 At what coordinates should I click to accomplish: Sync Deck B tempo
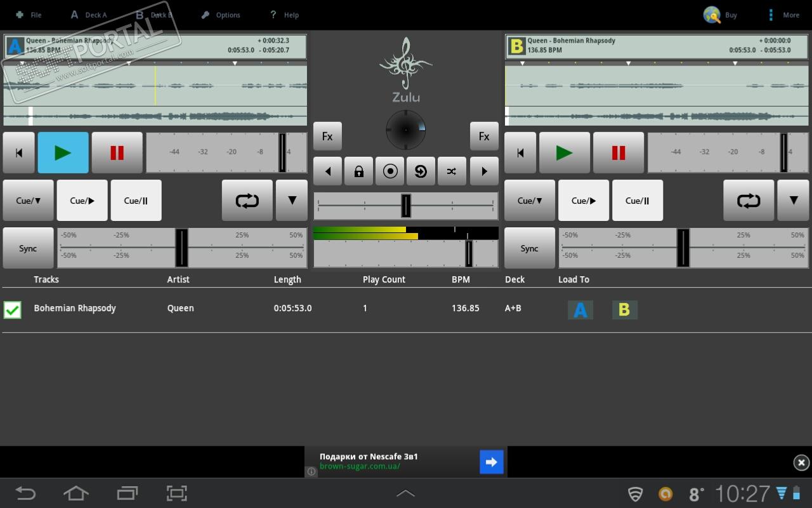coord(530,248)
